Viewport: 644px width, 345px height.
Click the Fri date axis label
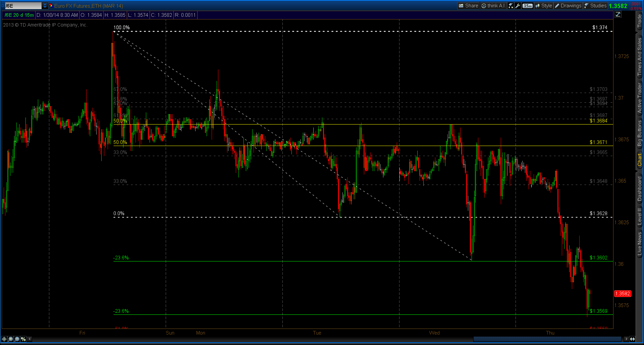82,333
